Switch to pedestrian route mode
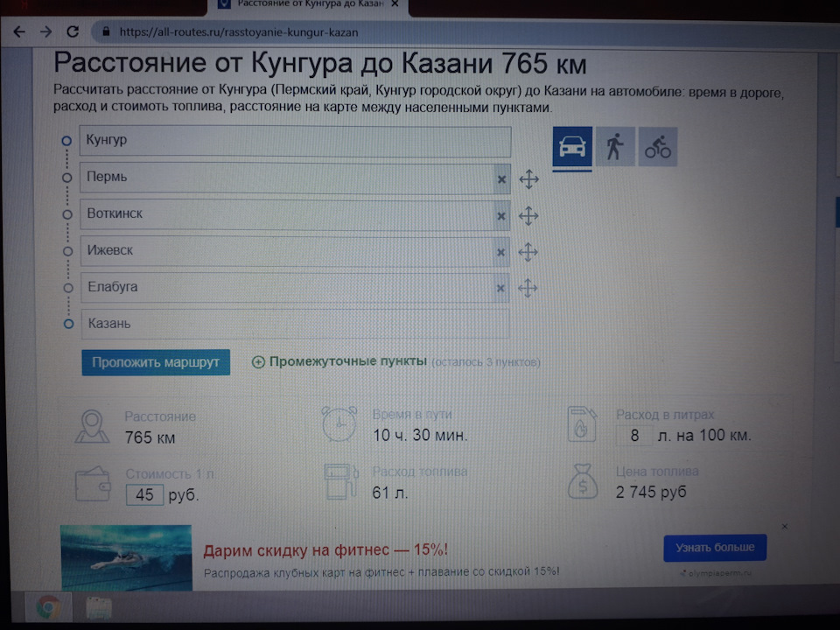The width and height of the screenshot is (840, 630). coord(615,146)
